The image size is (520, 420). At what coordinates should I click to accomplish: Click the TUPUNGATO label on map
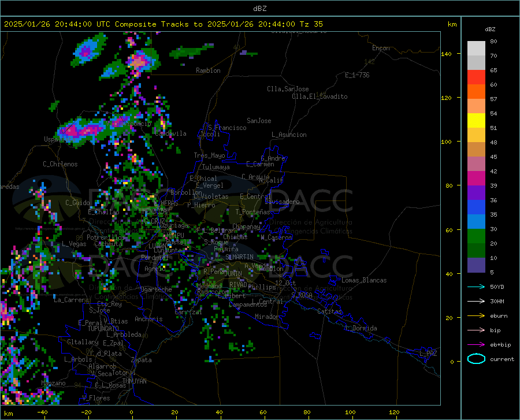[x=103, y=329]
